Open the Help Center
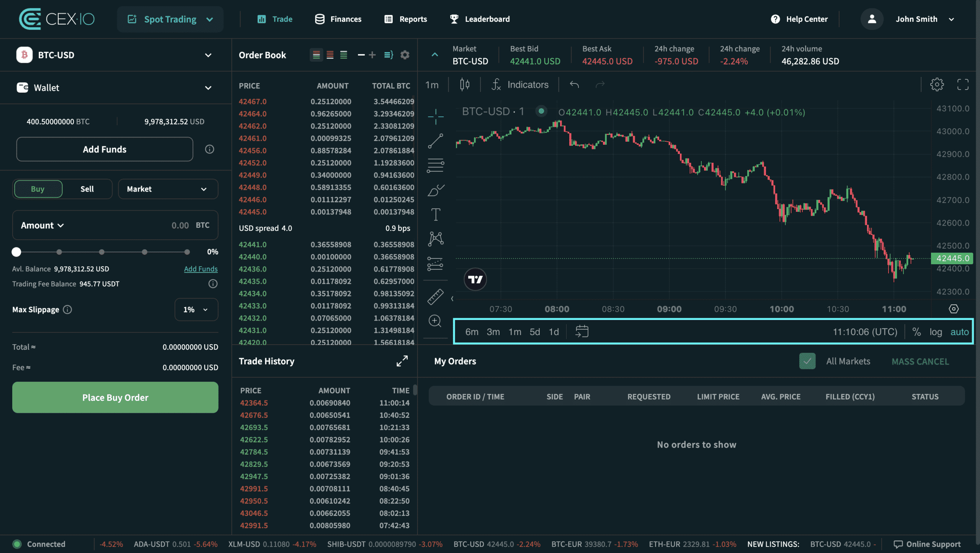 tap(799, 19)
